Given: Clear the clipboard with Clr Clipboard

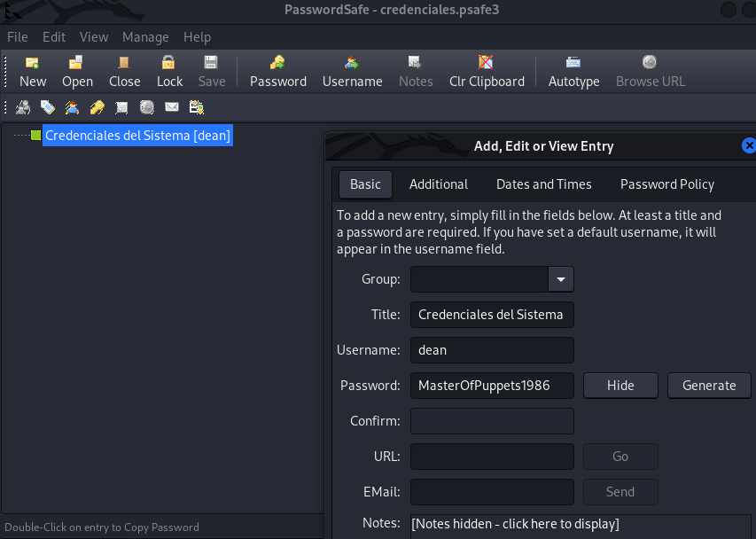Looking at the screenshot, I should (x=487, y=71).
